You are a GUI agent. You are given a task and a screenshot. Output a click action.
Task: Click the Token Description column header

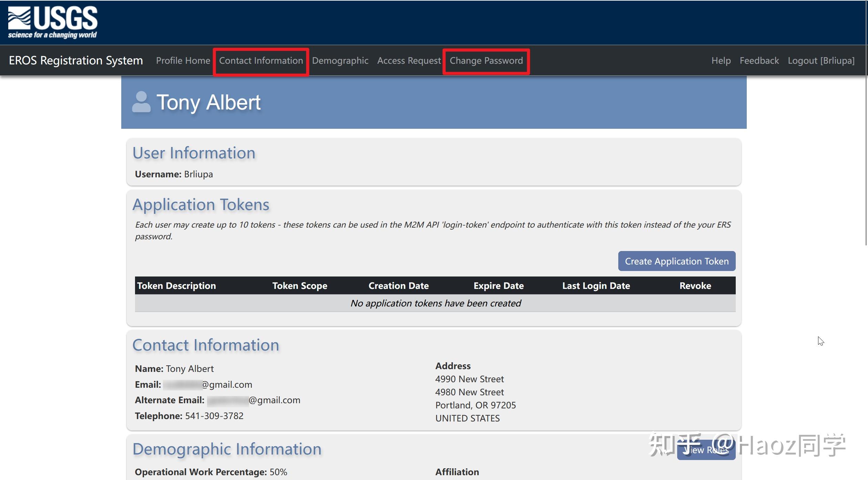click(x=176, y=285)
